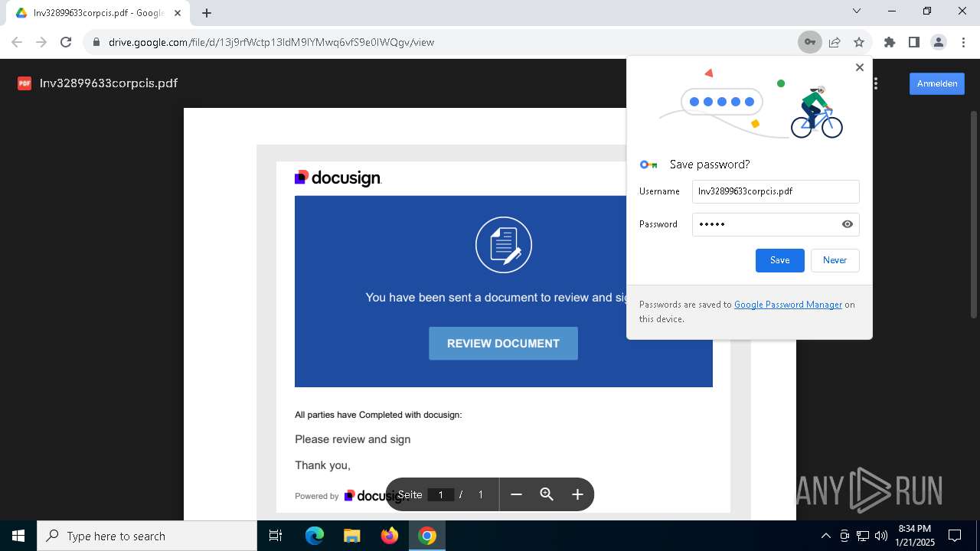Click the page vertical scrollbar
Image resolution: width=980 pixels, height=551 pixels.
pyautogui.click(x=974, y=214)
